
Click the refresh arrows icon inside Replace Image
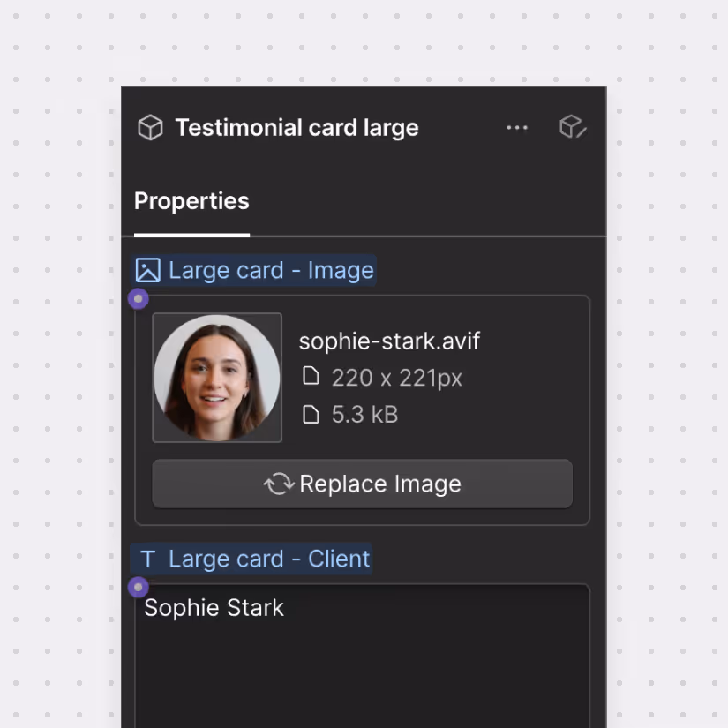pos(278,484)
